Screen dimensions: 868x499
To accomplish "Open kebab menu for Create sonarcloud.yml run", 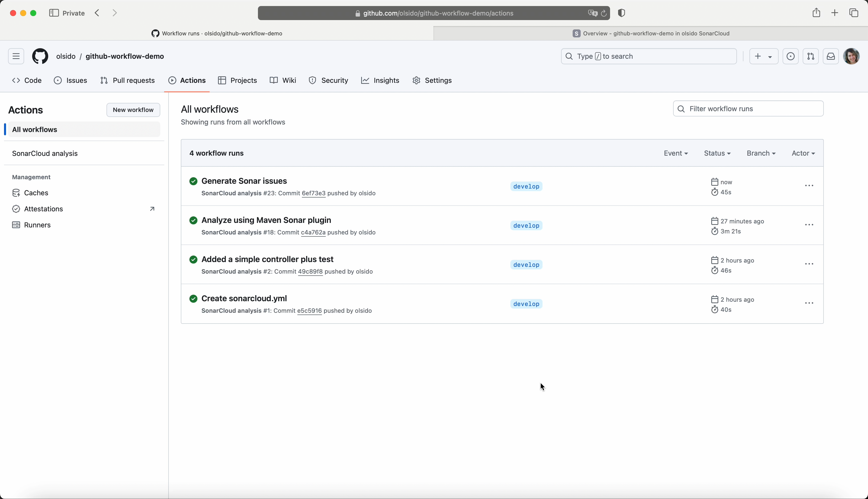I will pos(809,303).
